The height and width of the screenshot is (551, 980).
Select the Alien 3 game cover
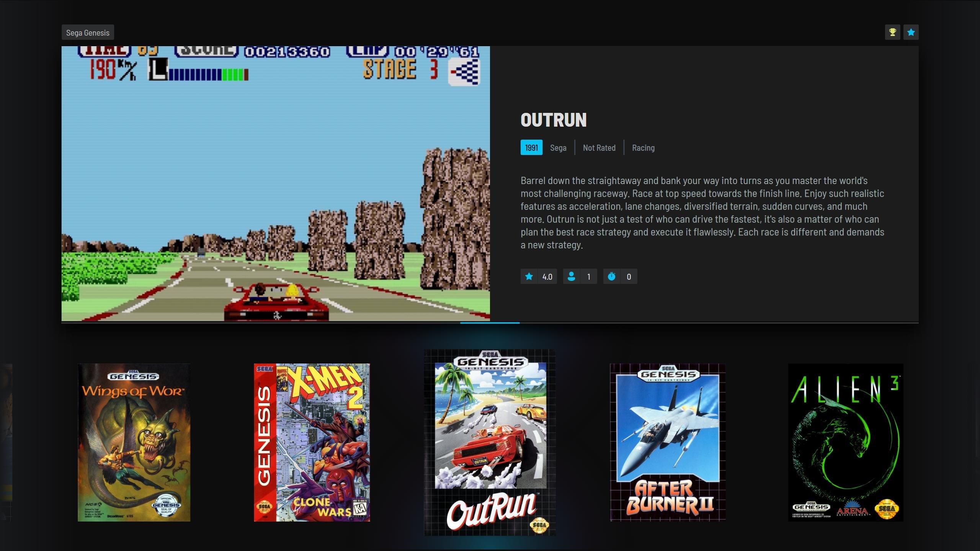click(846, 442)
